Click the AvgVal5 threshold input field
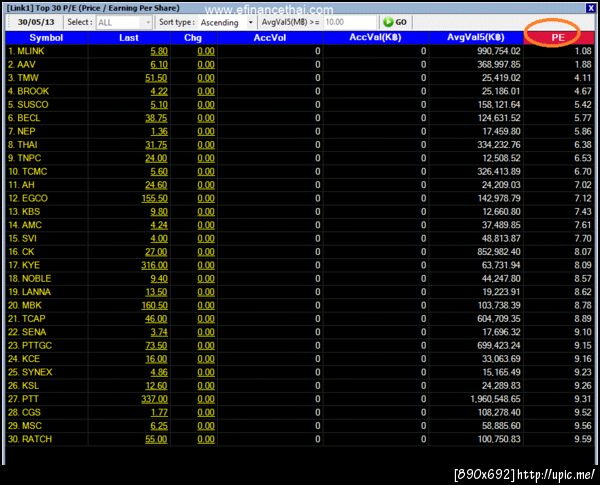 point(349,22)
